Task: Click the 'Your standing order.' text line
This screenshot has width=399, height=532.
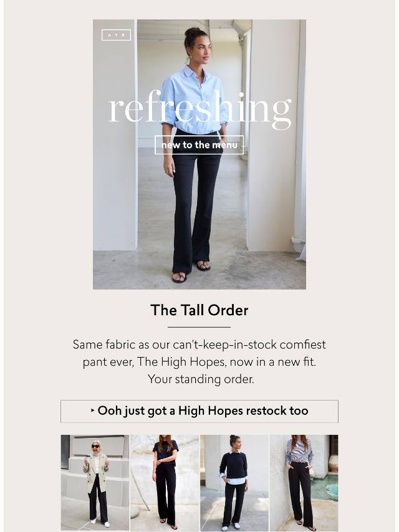Action: (201, 379)
